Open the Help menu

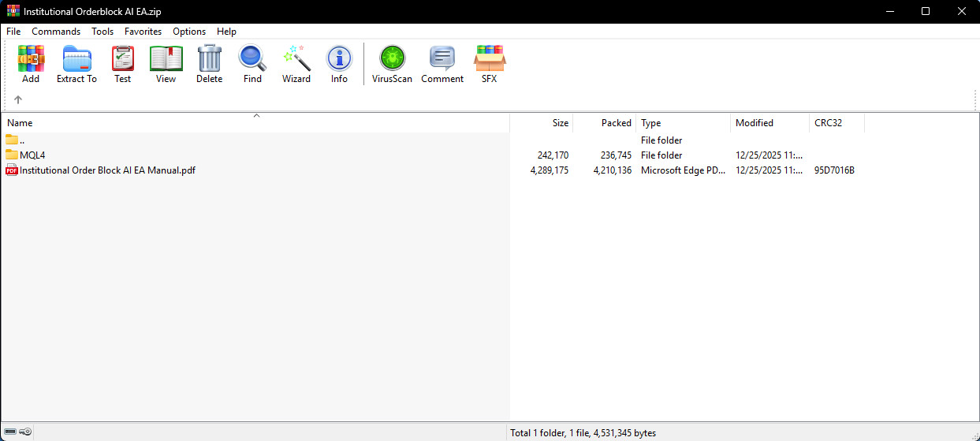226,32
